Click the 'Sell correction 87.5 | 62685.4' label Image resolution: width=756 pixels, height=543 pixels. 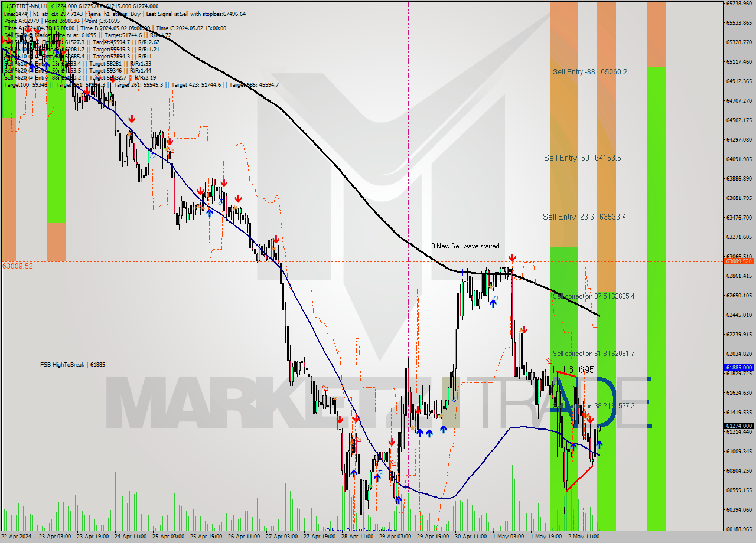click(593, 296)
